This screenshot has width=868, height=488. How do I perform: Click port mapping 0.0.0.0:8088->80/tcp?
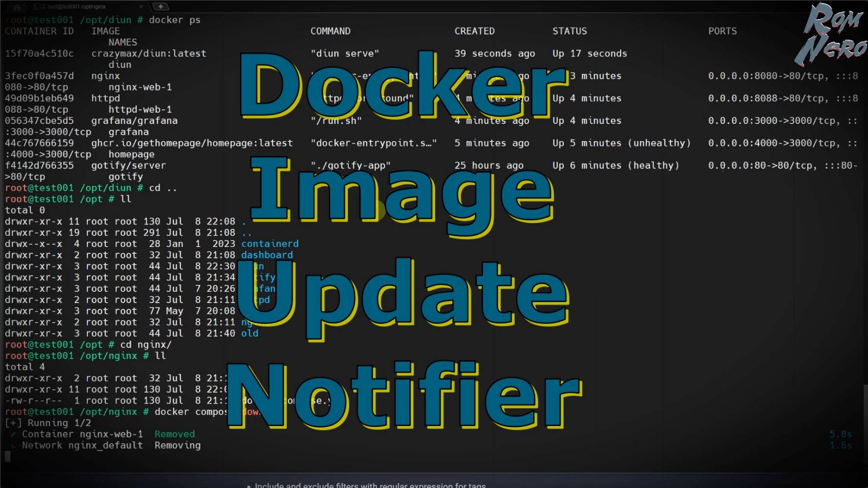pos(766,99)
